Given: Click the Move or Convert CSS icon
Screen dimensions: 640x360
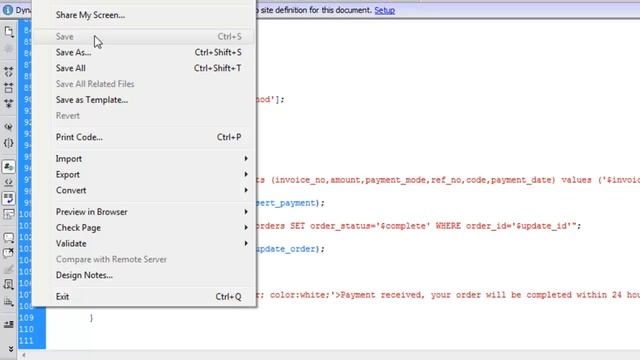Looking at the screenshot, I should point(9,302).
